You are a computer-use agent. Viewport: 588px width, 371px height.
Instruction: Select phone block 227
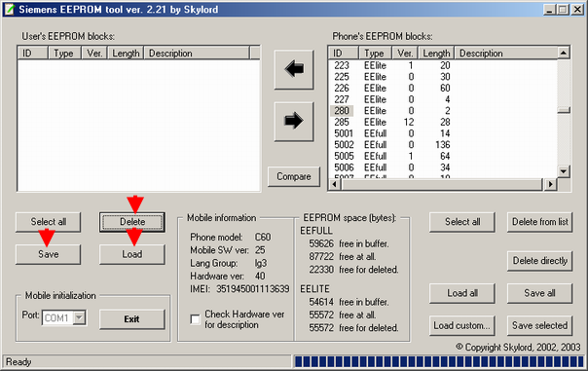coord(342,99)
